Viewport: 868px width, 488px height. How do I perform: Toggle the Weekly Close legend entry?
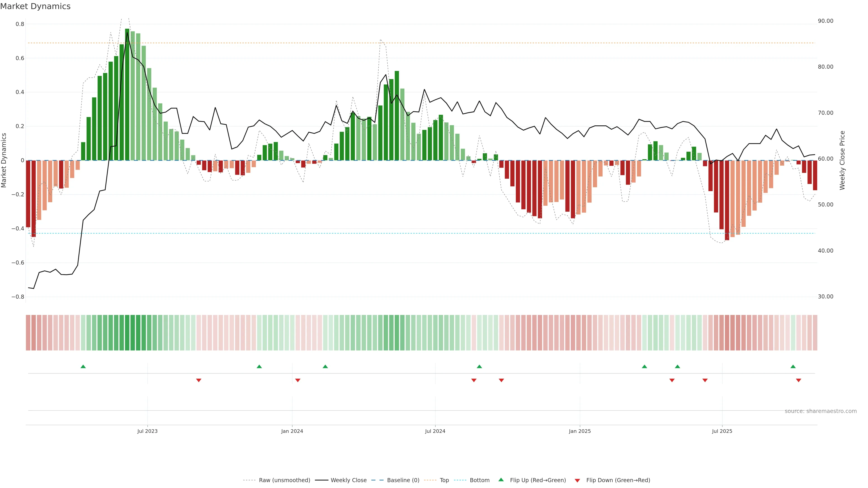click(348, 480)
